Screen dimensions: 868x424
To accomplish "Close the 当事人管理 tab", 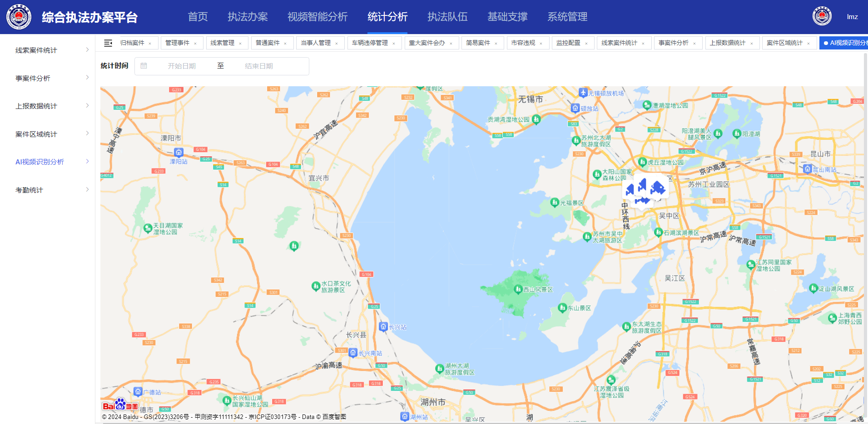I will pyautogui.click(x=337, y=44).
